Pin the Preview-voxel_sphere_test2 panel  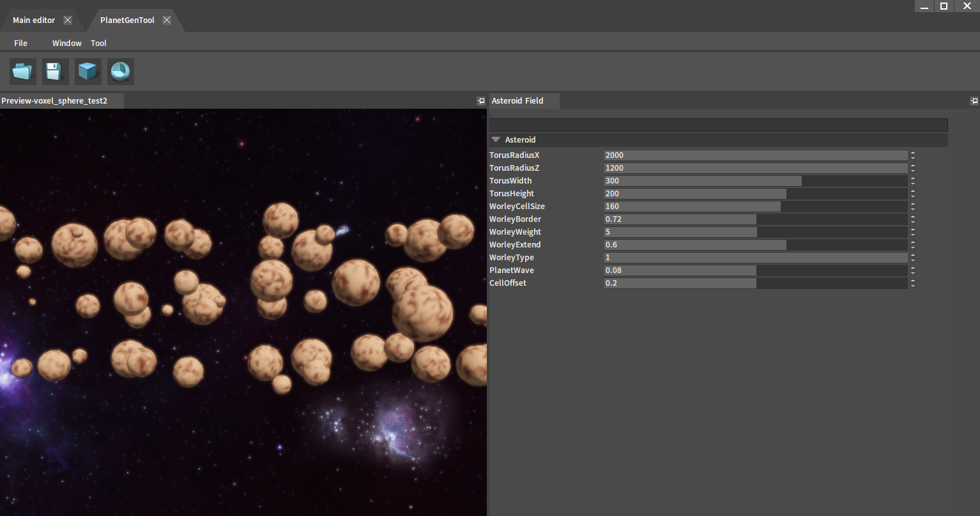[480, 101]
